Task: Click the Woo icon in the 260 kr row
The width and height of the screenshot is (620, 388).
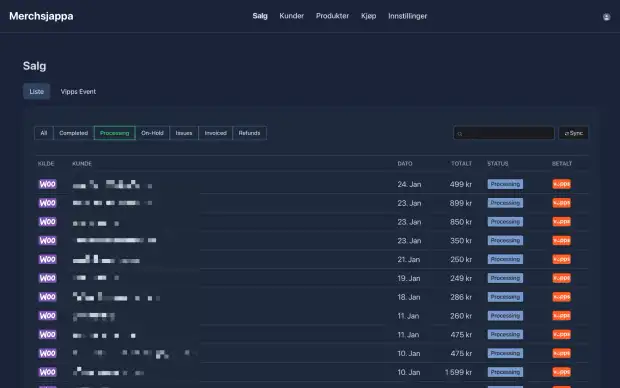Action: click(47, 316)
